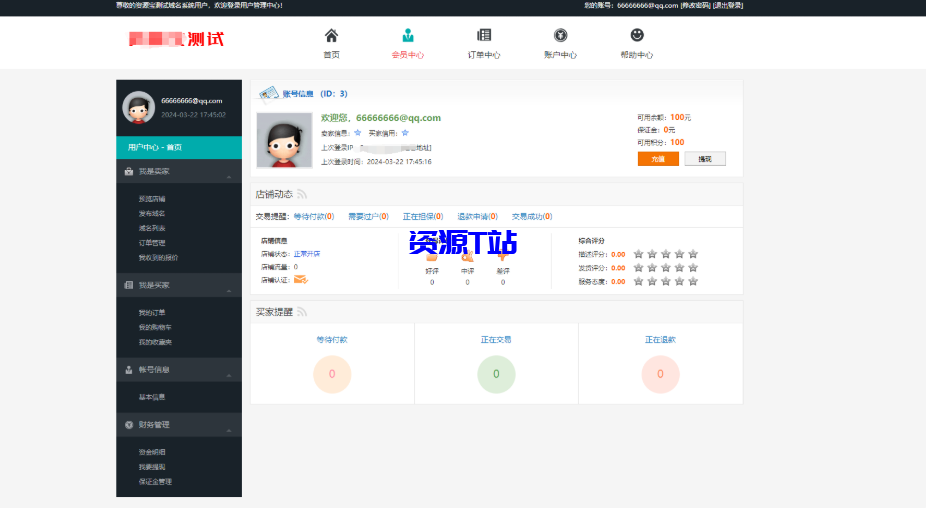The image size is (926, 508).
Task: Collapse the sidebar section containing 我的订单
Action: point(229,289)
